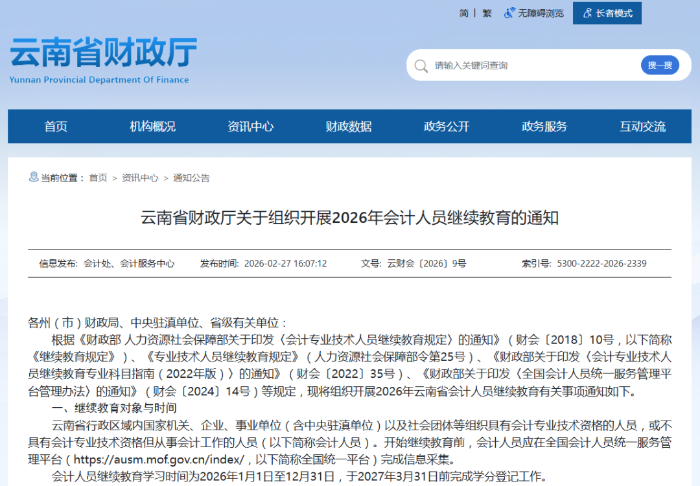700x486 pixels.
Task: Switch to simplified Chinese 简
Action: pyautogui.click(x=464, y=13)
